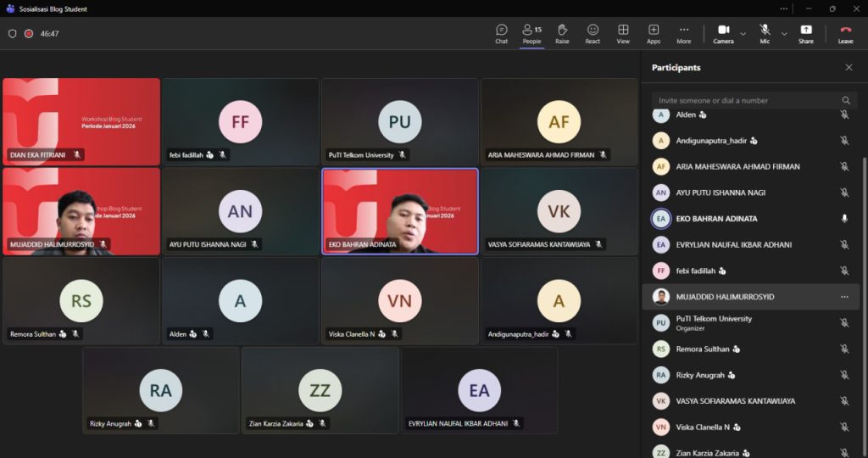Close the Participants panel
This screenshot has height=458, width=868.
849,68
